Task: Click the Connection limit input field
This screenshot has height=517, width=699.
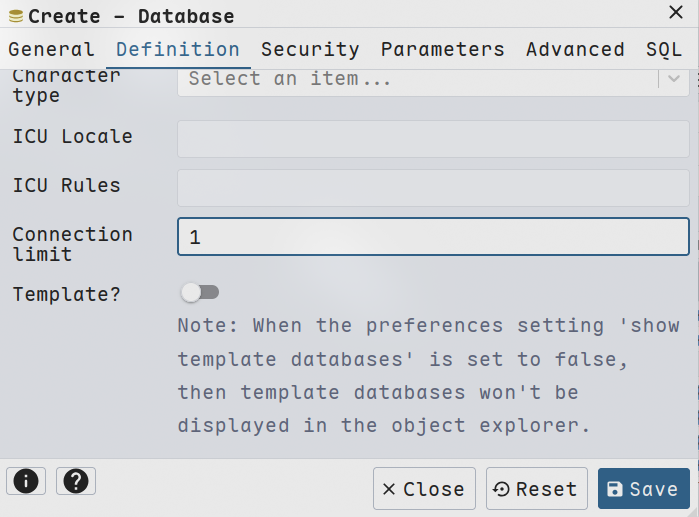Action: coord(433,237)
